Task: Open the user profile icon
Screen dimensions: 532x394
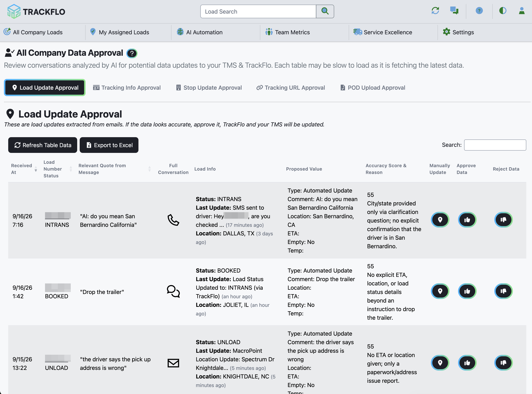Action: click(522, 11)
